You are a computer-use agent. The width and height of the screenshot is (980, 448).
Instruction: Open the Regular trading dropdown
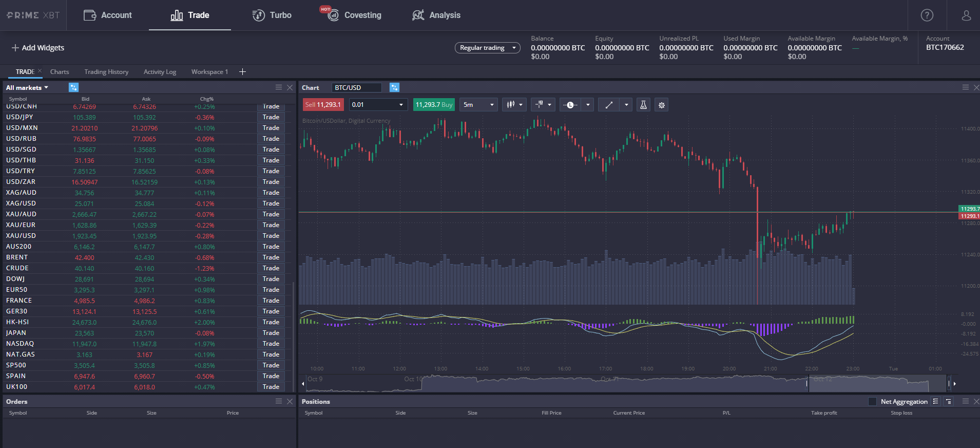487,48
